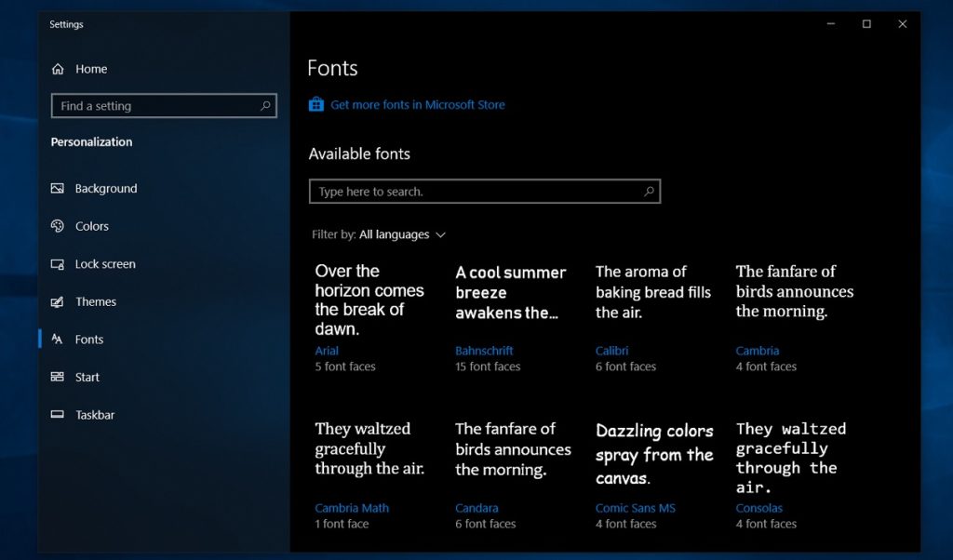The image size is (953, 560).
Task: Select the Consolas font link
Action: [x=758, y=508]
